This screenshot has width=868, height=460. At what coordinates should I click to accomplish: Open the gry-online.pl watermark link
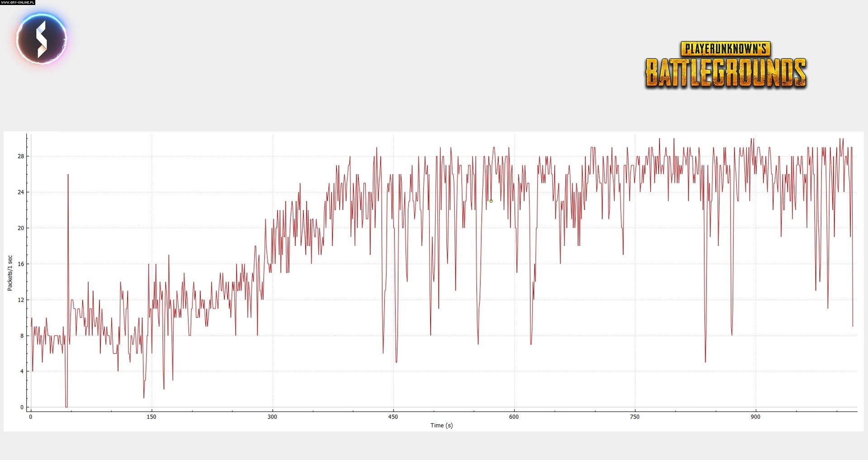18,2
